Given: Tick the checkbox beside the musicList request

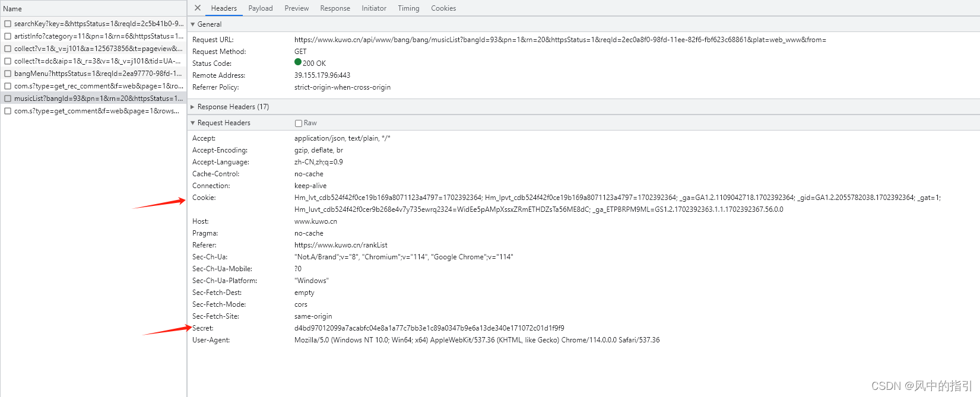Looking at the screenshot, I should coord(8,99).
